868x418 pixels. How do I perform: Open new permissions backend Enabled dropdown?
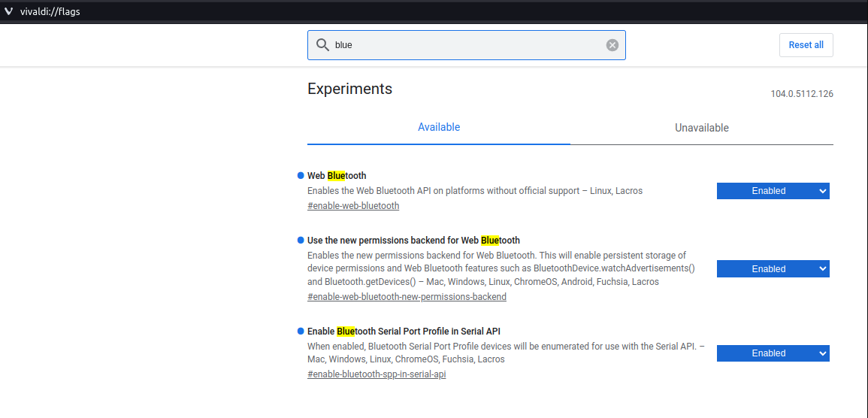[773, 269]
